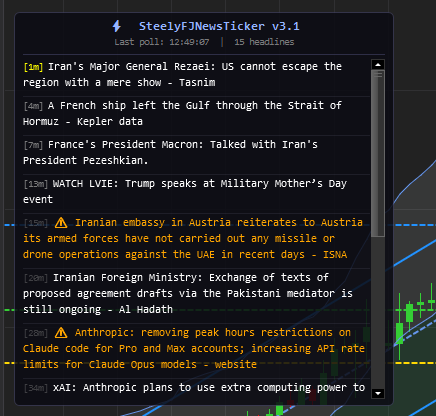The width and height of the screenshot is (436, 416).
Task: Click the news list scrollbar thumb
Action: pyautogui.click(x=378, y=153)
